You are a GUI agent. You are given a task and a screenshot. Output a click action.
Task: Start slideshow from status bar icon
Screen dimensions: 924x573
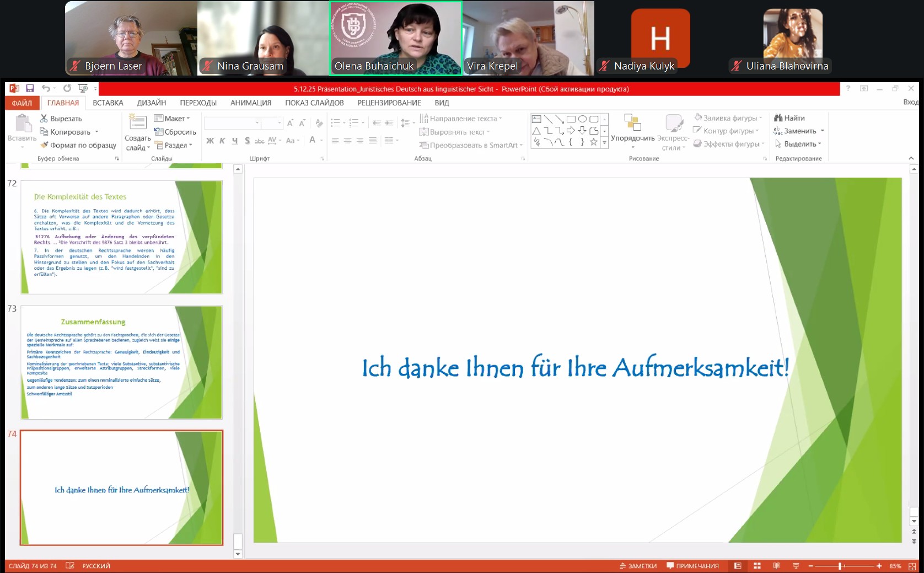(x=796, y=566)
